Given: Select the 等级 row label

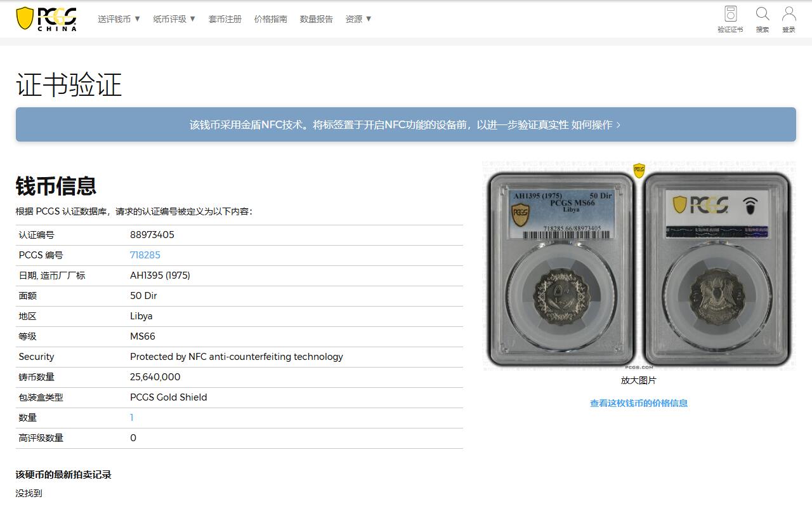Looking at the screenshot, I should (x=27, y=336).
